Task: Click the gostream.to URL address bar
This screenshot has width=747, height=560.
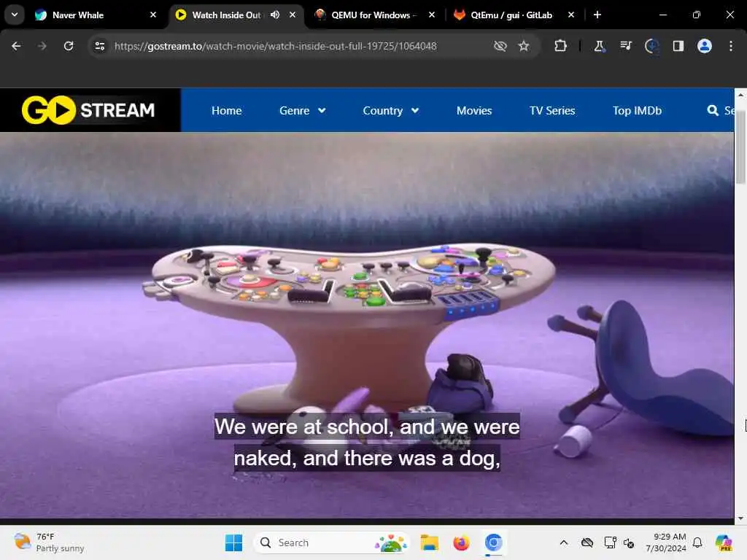Action: (x=275, y=46)
